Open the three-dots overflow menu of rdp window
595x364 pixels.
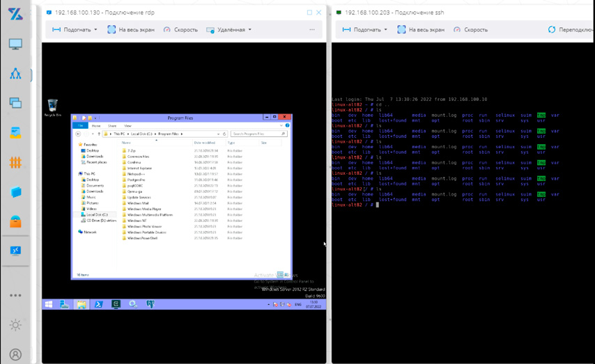click(312, 29)
